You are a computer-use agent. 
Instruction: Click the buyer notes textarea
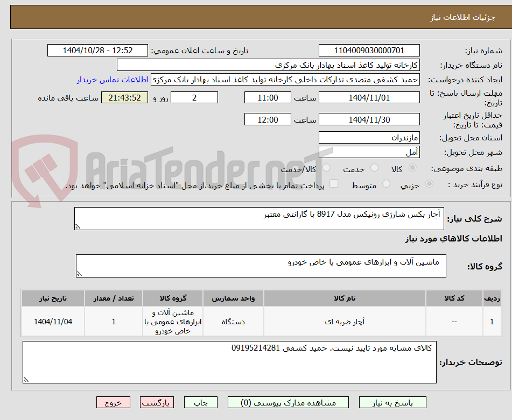coord(229,362)
